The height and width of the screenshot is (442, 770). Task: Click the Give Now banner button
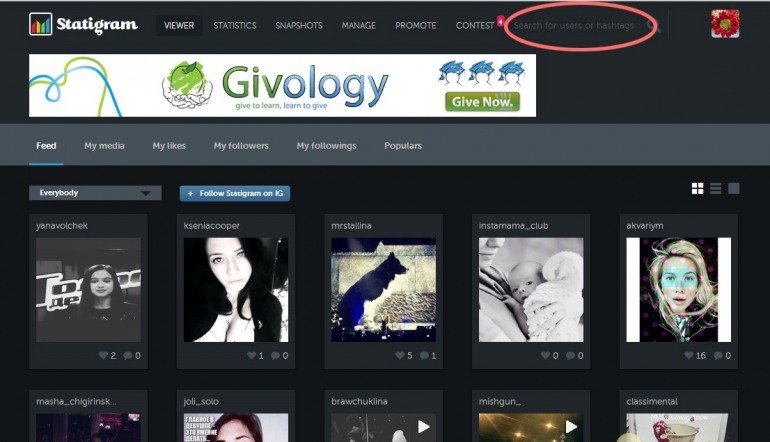coord(482,102)
